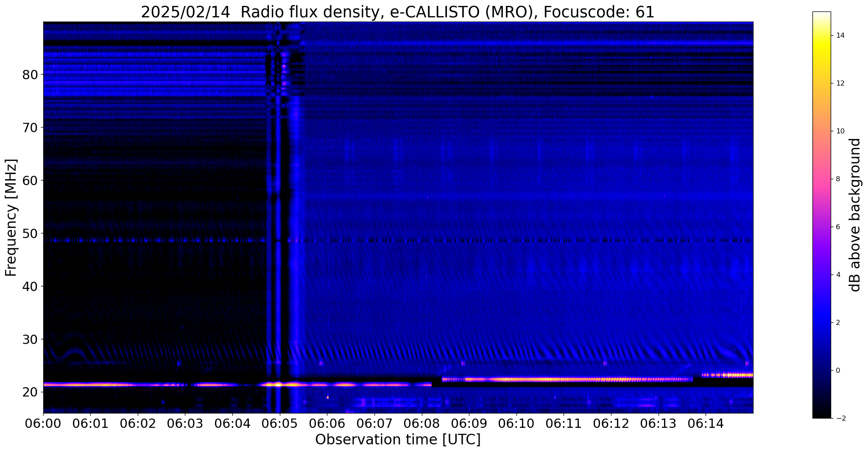Screen dimensions: 868x452
Task: Select the 06:00 time tick label
Action: [43, 423]
